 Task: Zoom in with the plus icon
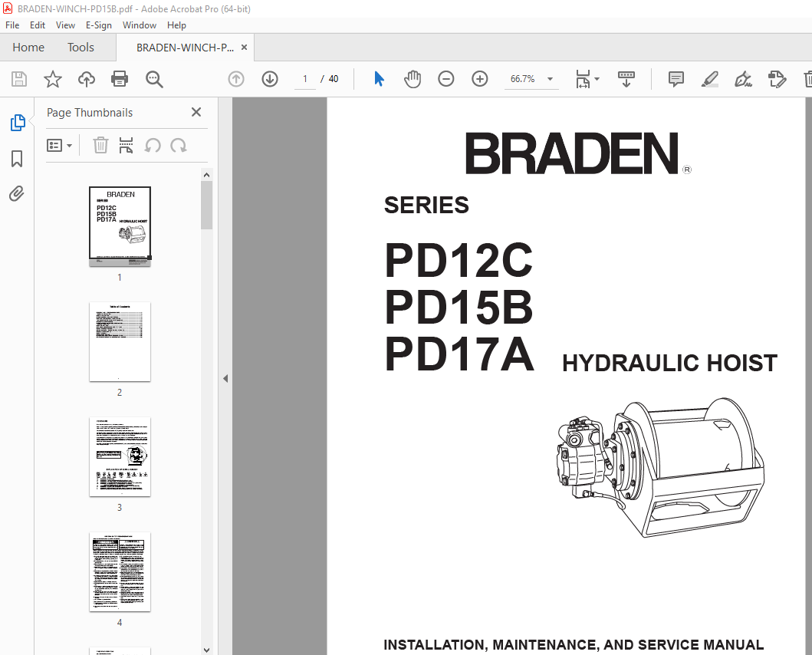point(480,79)
